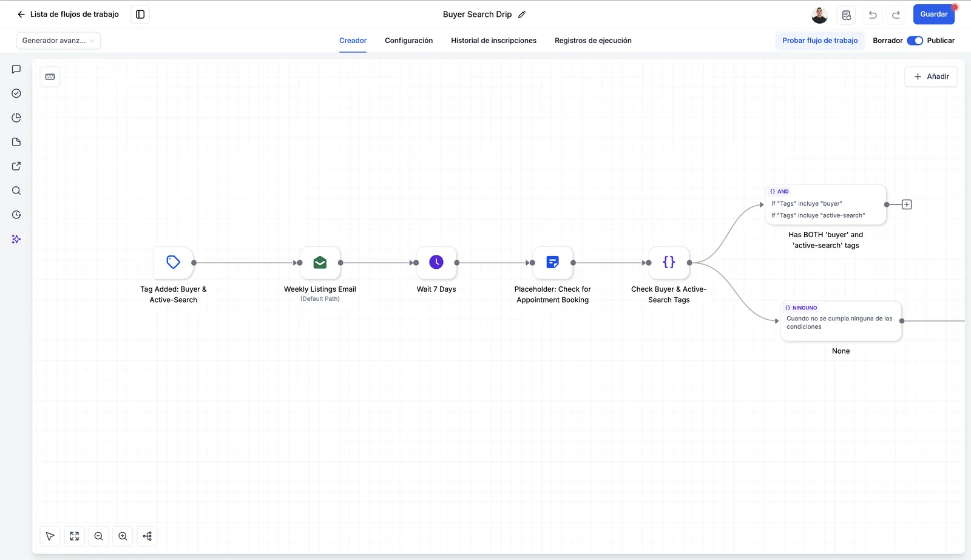The width and height of the screenshot is (971, 560).
Task: Select the Check Buyer condition braces node
Action: tap(669, 262)
